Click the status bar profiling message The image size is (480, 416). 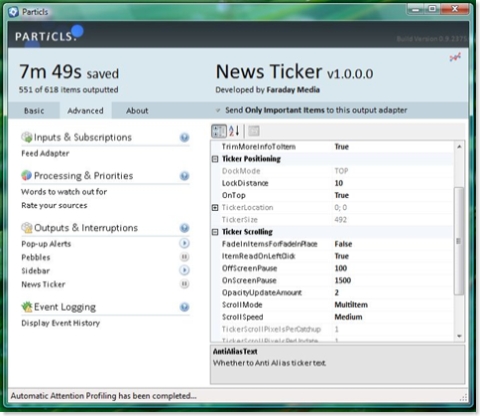coord(104,396)
